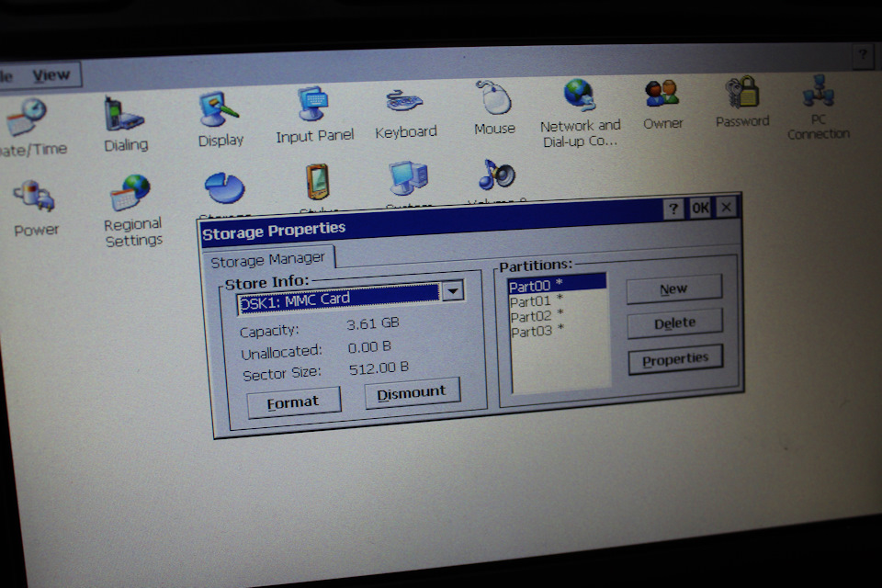
Task: Open the Display settings icon
Action: click(x=218, y=109)
